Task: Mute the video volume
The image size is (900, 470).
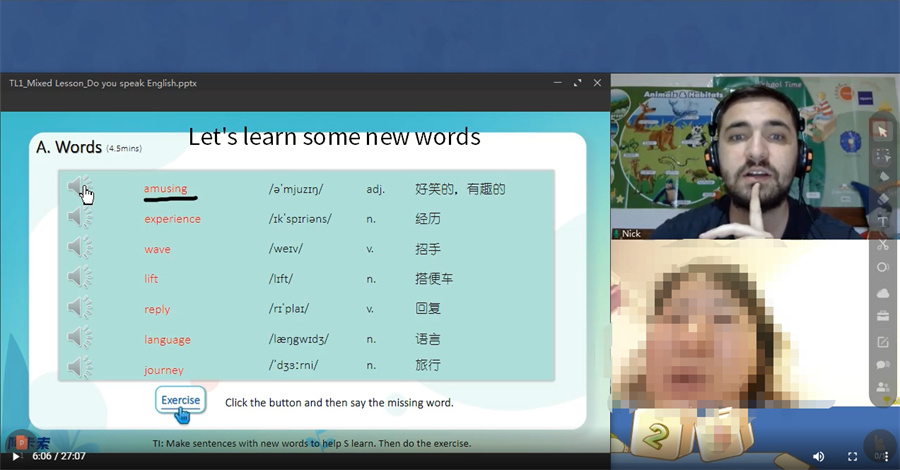Action: (819, 456)
